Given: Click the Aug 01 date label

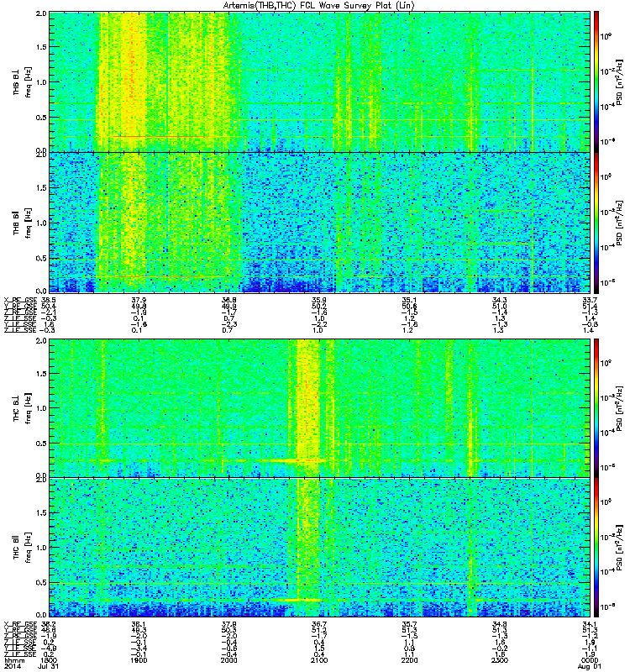Looking at the screenshot, I should (x=590, y=666).
